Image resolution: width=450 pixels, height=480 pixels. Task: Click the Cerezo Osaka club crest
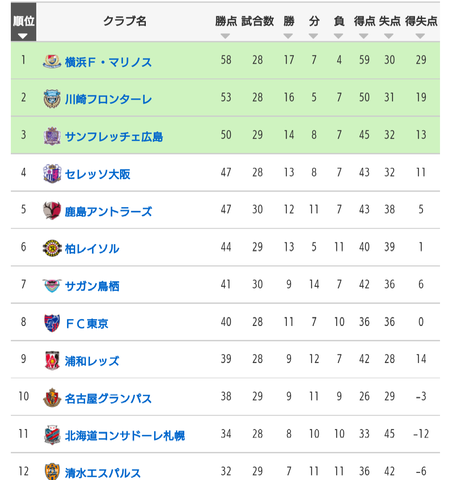pyautogui.click(x=52, y=173)
